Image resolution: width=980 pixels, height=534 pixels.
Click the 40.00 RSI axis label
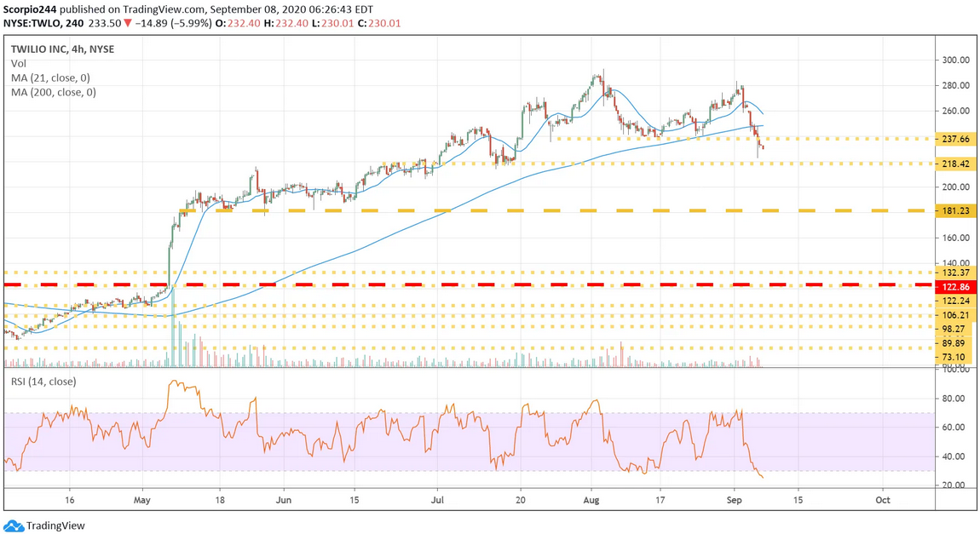coord(955,456)
